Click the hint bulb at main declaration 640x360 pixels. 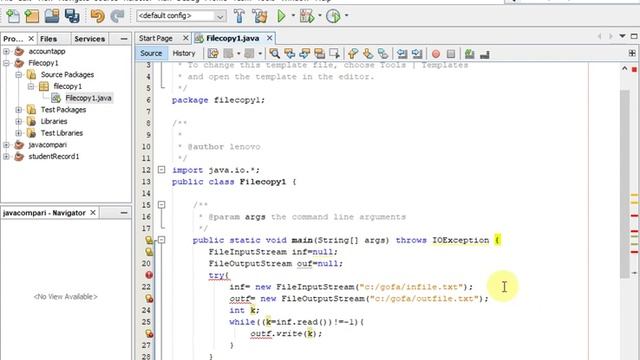pyautogui.click(x=149, y=240)
